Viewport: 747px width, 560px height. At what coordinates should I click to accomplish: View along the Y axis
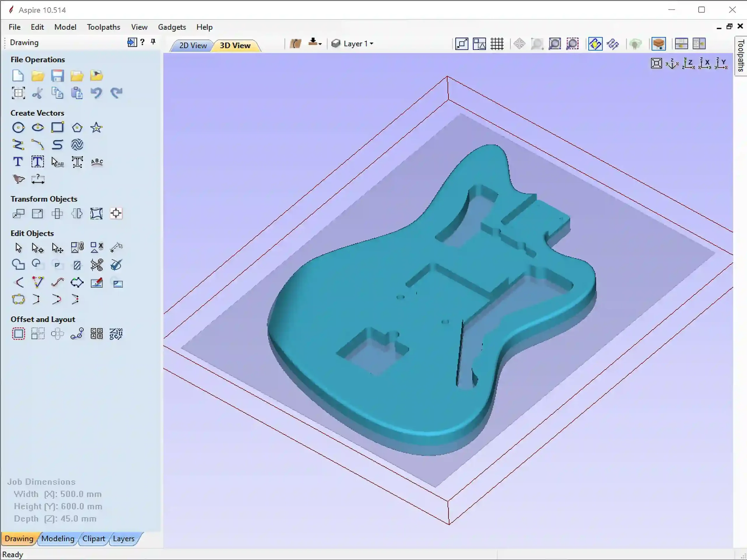tap(721, 64)
